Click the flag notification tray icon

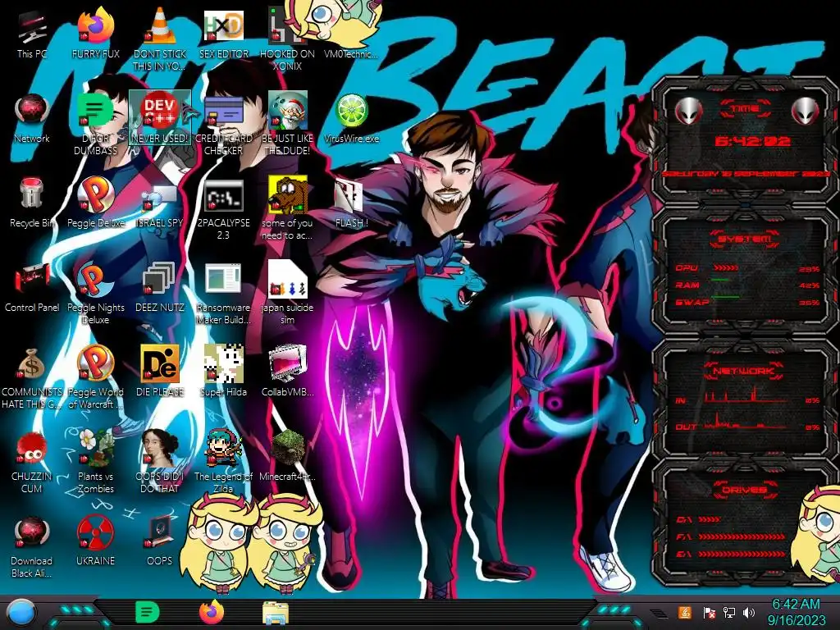pyautogui.click(x=710, y=612)
